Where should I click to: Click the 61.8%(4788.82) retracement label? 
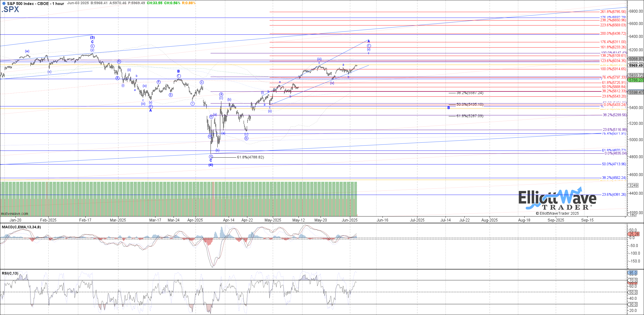250,157
